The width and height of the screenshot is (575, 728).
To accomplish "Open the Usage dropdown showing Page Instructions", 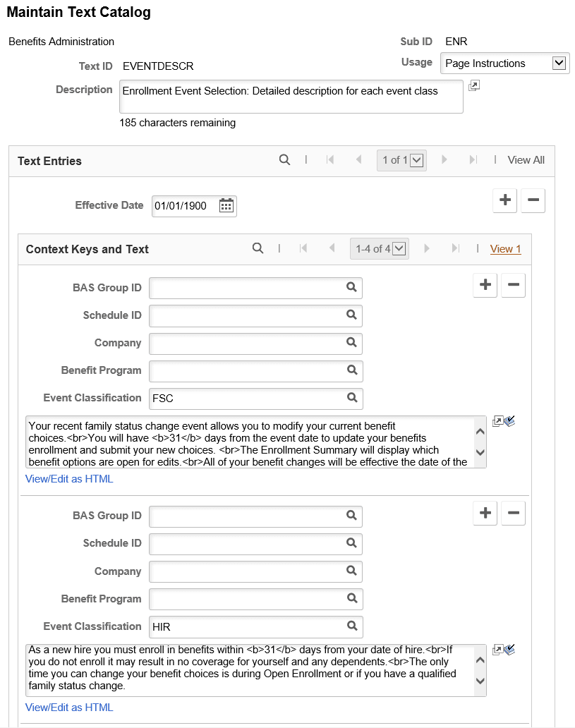I will point(504,63).
